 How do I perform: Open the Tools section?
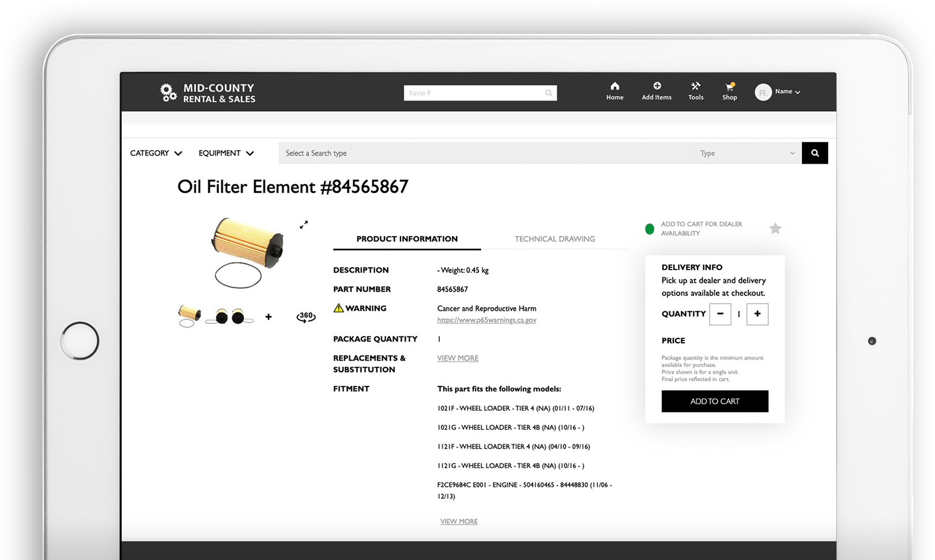(x=695, y=91)
